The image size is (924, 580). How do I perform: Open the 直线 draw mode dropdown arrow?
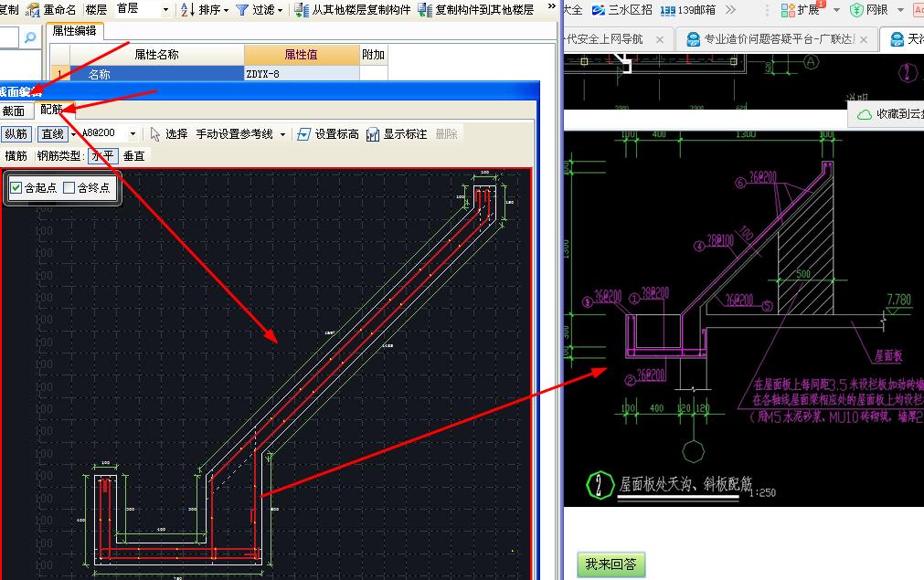(73, 134)
